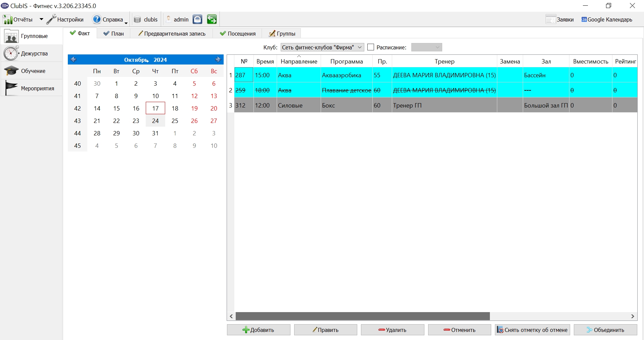Screen dimensions: 644x340
Task: Open the greyed Расписание combo box
Action: tap(426, 47)
